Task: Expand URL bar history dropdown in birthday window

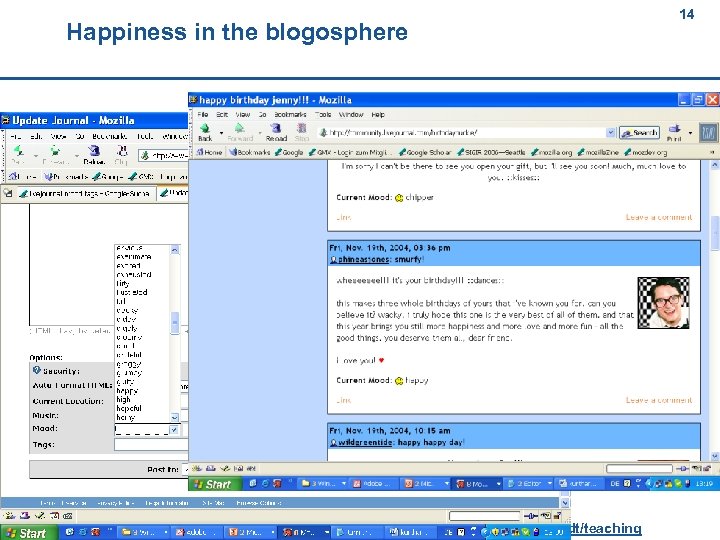Action: pyautogui.click(x=610, y=133)
